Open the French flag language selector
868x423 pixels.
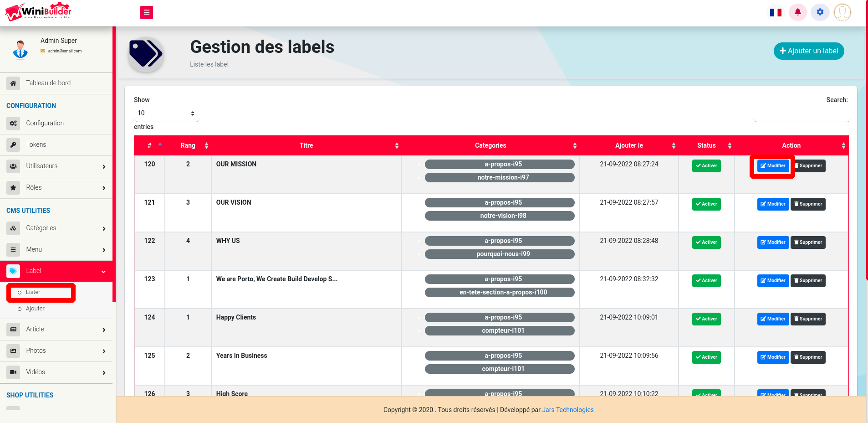[776, 12]
